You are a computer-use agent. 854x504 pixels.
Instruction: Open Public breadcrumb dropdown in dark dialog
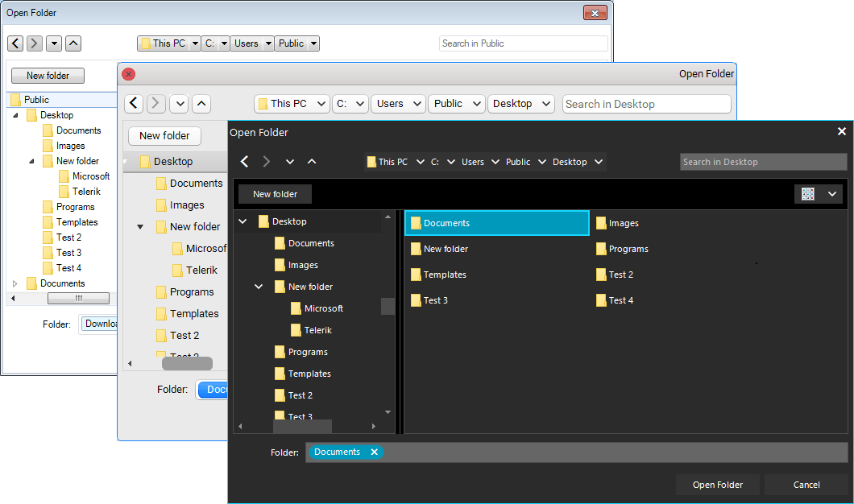coord(542,162)
